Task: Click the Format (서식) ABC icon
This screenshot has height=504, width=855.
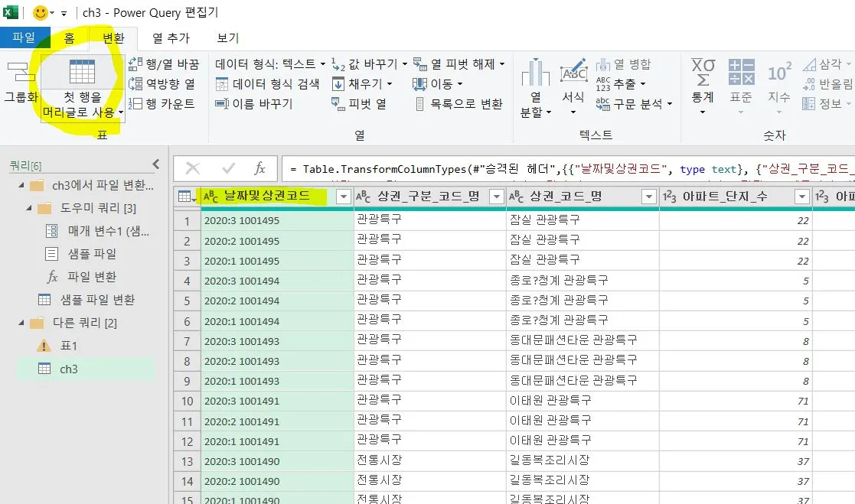Action: tap(573, 72)
